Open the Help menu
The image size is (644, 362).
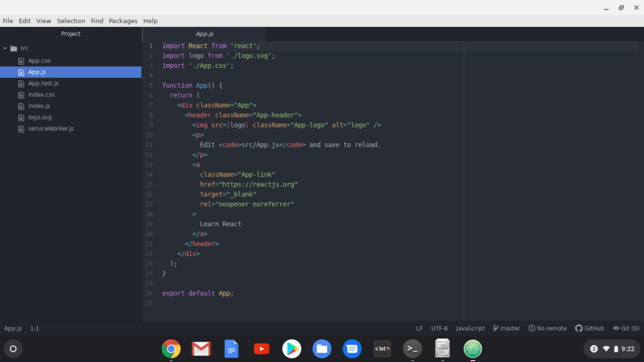[150, 21]
